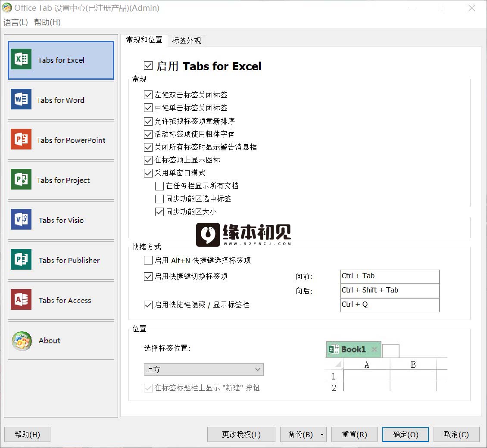Confirm with the 确定(O) button
The width and height of the screenshot is (487, 448).
click(406, 434)
